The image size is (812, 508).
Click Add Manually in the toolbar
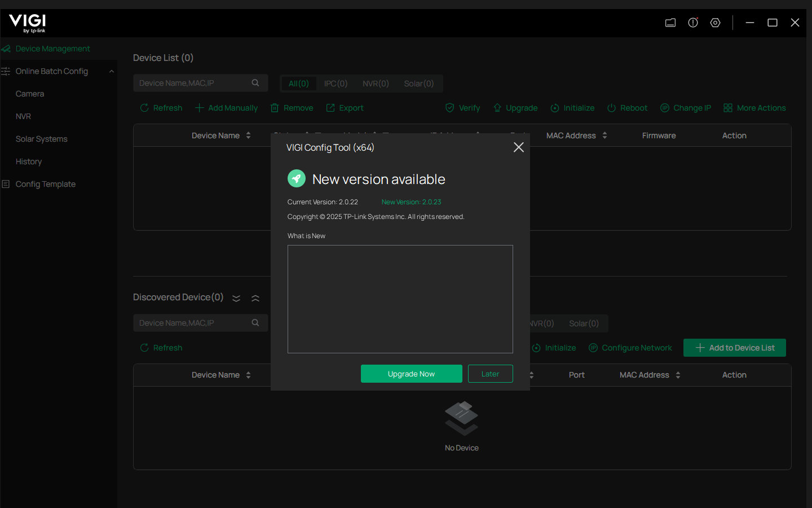coord(226,108)
